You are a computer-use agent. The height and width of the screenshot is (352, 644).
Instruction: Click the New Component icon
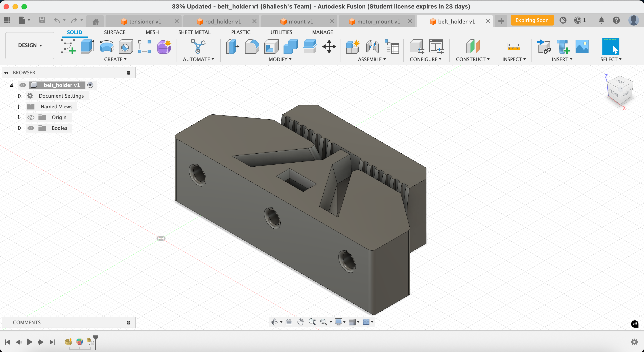point(353,47)
